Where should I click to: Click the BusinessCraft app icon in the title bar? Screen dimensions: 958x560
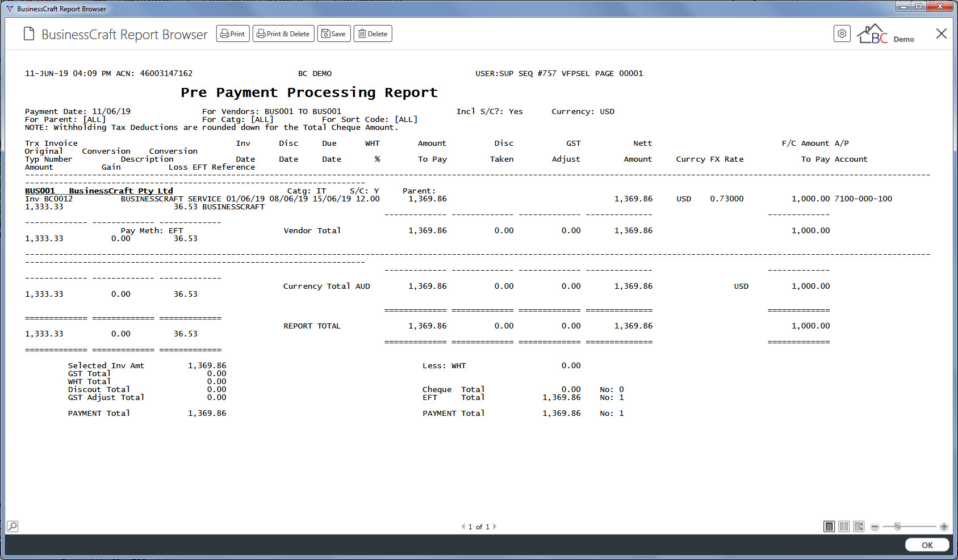(10, 9)
